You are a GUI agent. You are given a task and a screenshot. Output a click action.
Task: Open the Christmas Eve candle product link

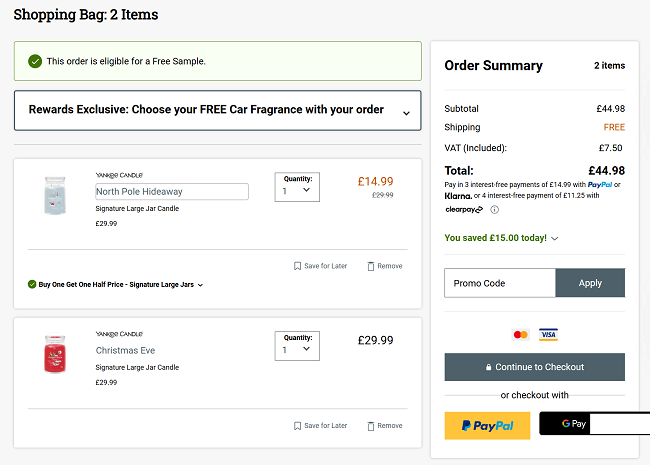click(x=125, y=351)
